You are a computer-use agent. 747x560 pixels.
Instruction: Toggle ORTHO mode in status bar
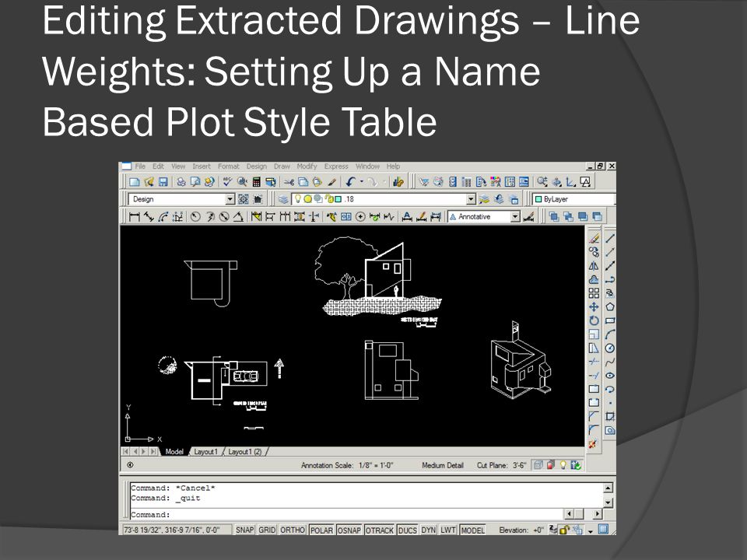[293, 530]
